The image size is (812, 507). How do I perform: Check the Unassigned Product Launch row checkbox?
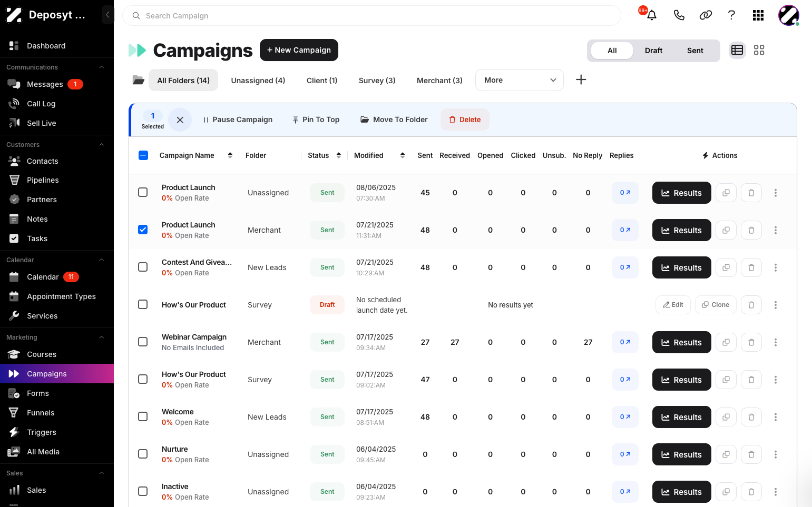tap(143, 192)
